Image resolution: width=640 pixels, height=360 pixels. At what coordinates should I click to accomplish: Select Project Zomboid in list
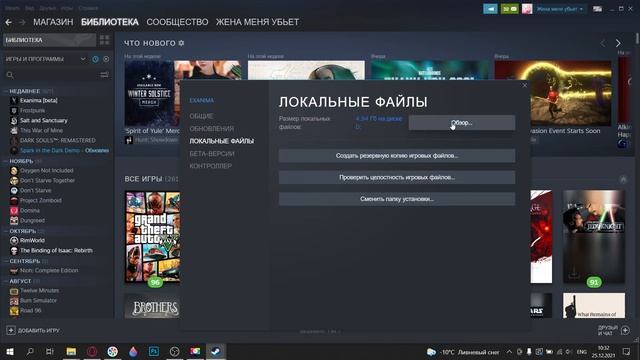41,200
